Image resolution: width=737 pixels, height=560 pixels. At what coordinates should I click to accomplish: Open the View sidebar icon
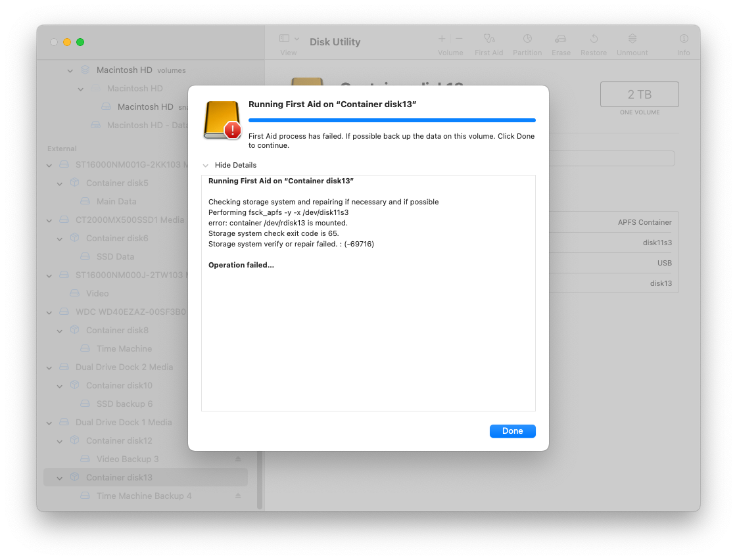pyautogui.click(x=284, y=39)
